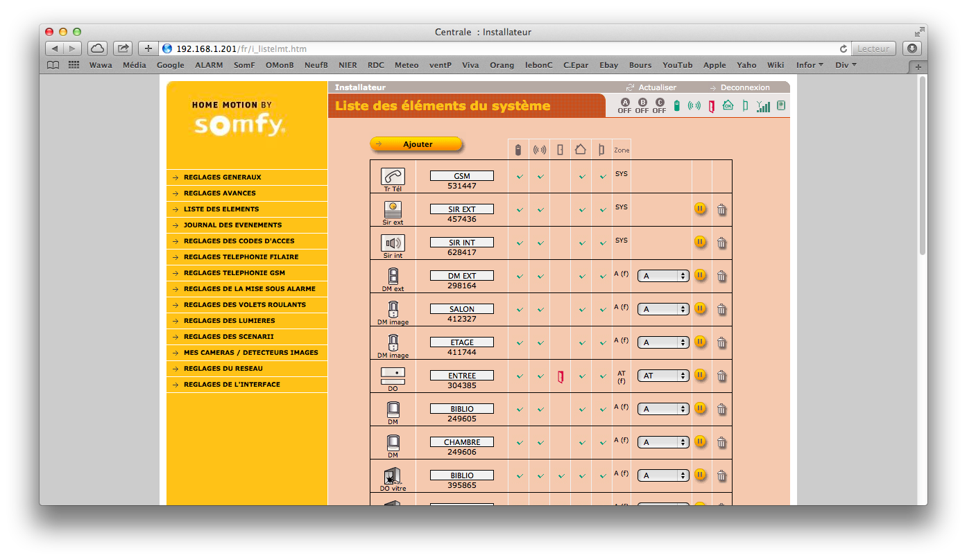
Task: Open JOURNAL DES EVENEMENTS in the sidebar
Action: [x=232, y=225]
